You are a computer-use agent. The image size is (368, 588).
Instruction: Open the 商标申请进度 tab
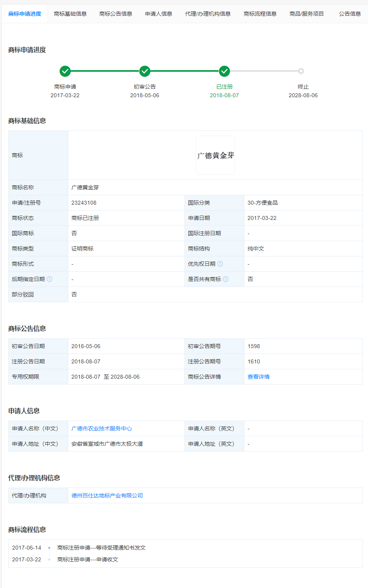coord(25,14)
